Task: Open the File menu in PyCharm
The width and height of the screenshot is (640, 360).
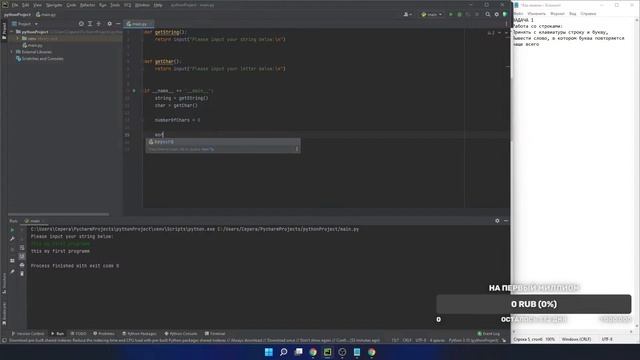Action: click(15, 5)
